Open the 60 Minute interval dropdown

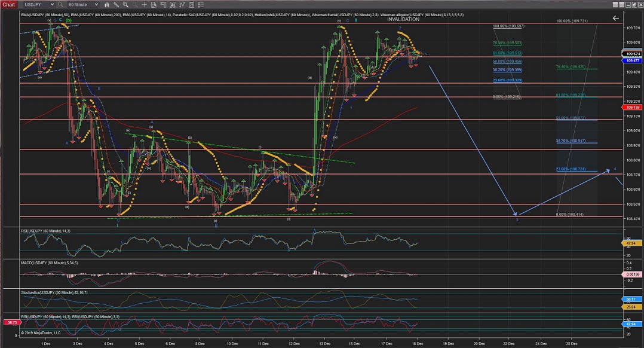point(83,5)
